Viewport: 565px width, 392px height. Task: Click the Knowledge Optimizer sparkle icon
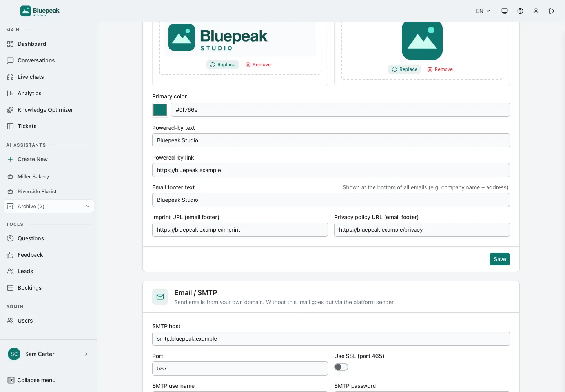[10, 110]
